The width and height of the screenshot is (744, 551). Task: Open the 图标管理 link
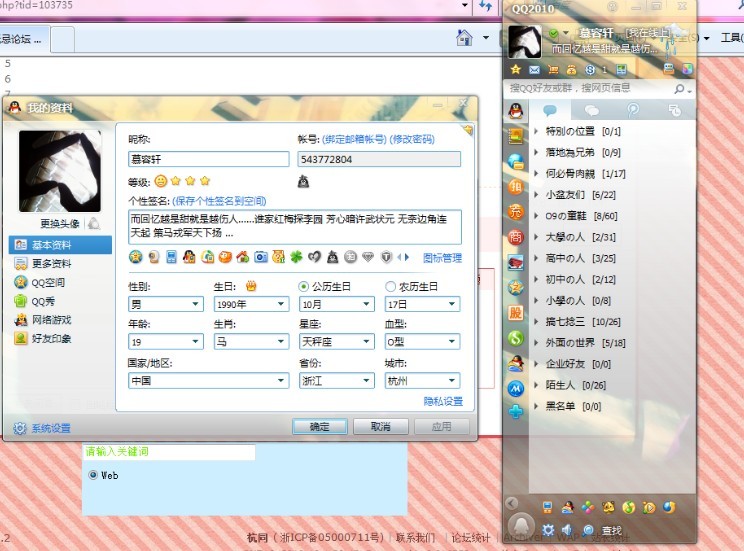tap(442, 258)
